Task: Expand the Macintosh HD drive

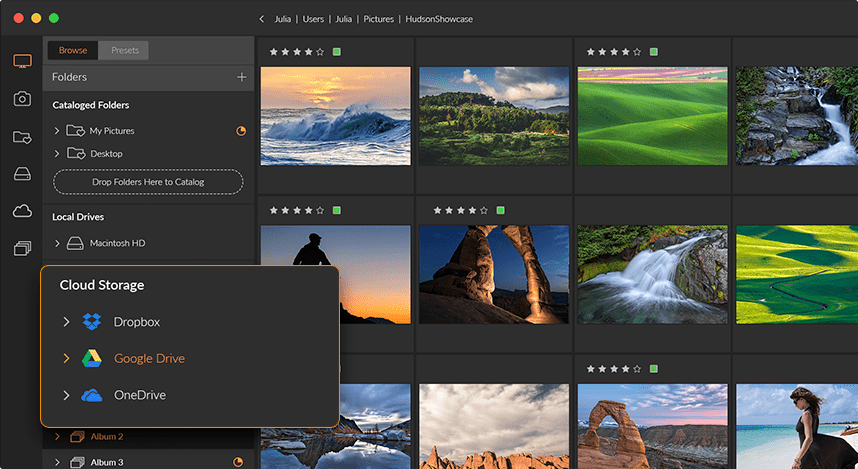Action: 57,243
